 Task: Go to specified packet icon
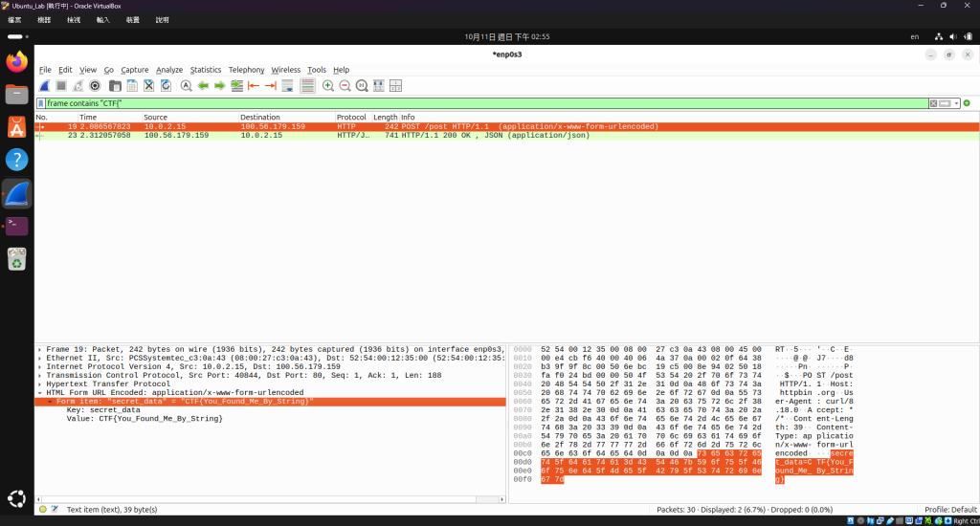[237, 86]
